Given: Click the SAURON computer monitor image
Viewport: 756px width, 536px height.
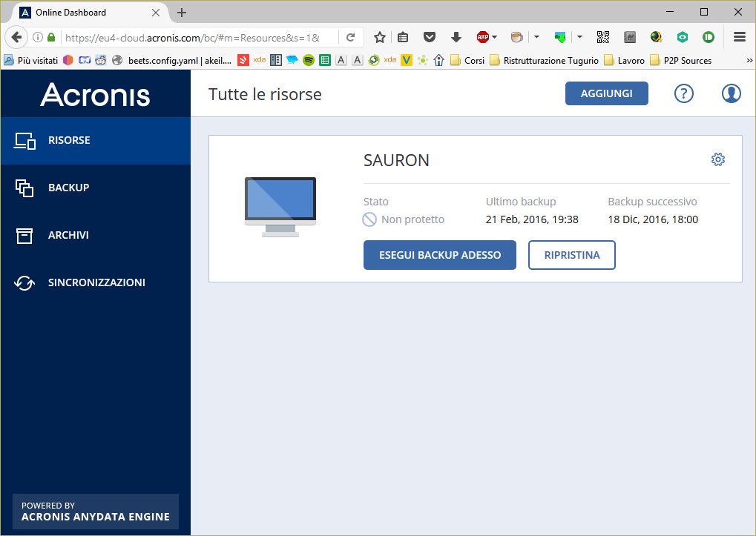Looking at the screenshot, I should pos(280,207).
